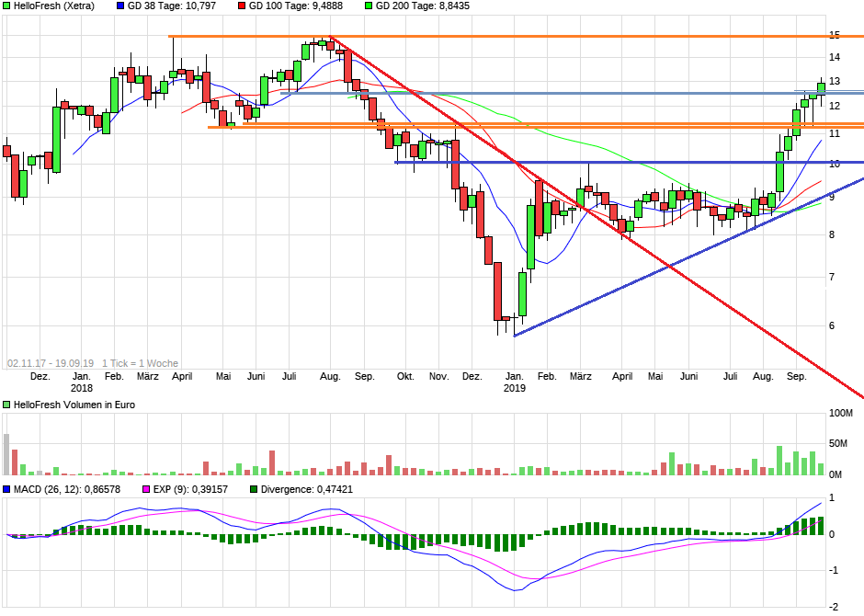Click price axis label 8
Viewport: 864px width, 616px height.
point(832,234)
